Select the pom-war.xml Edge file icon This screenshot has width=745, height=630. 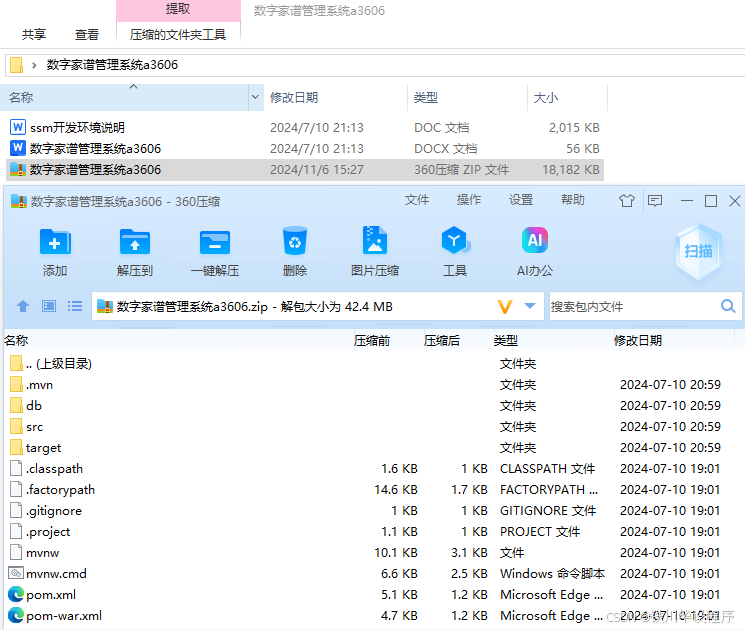(x=16, y=616)
